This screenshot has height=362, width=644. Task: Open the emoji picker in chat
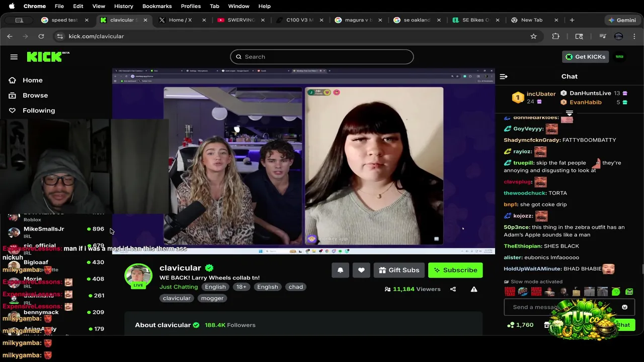(x=624, y=307)
